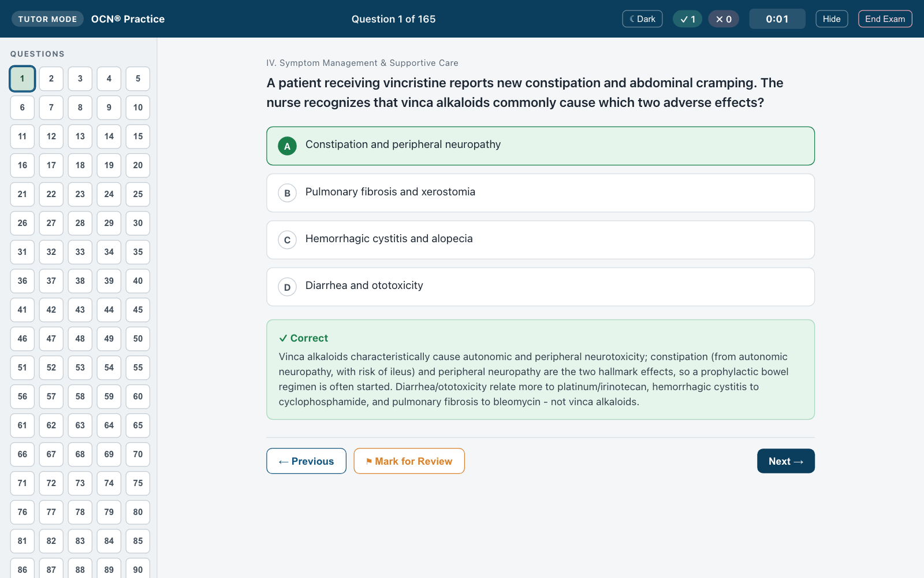Select answer C Hemorrhagic cystitis and alopecia

coord(541,240)
